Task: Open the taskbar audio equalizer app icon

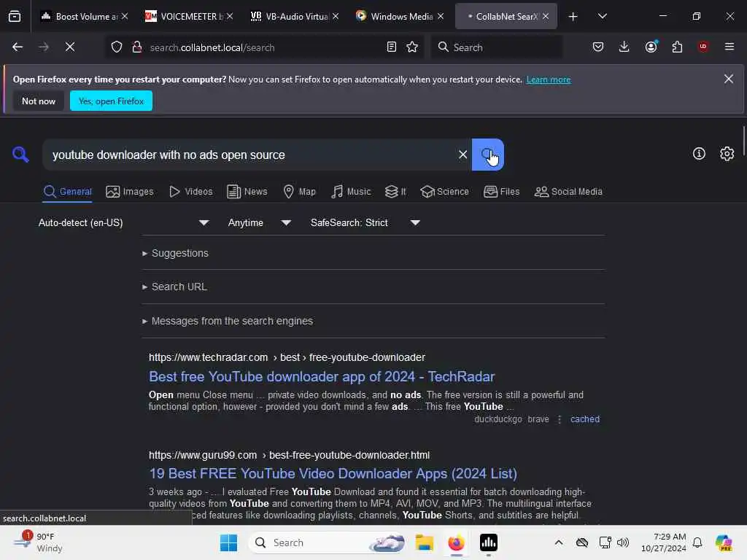Action: point(488,542)
